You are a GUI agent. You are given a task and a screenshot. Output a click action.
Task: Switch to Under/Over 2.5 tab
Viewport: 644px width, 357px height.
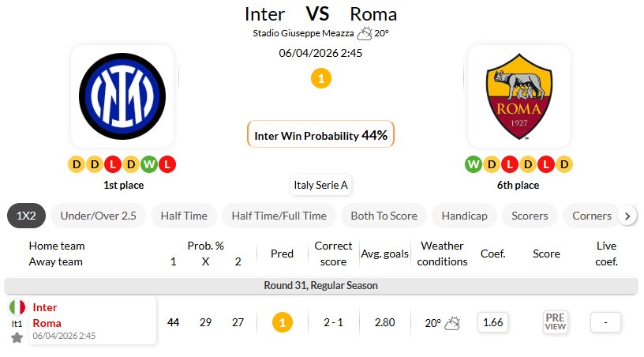coord(99,216)
